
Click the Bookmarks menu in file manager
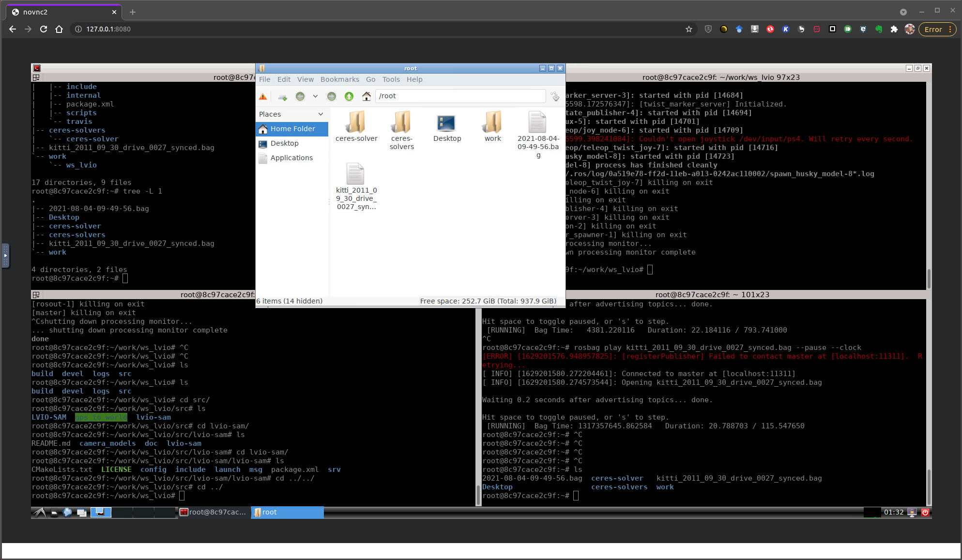(339, 79)
